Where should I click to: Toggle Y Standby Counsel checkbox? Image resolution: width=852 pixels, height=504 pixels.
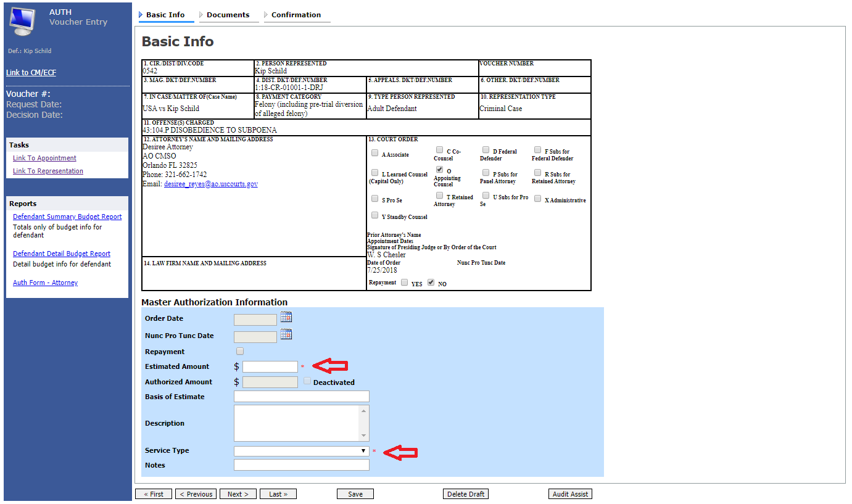click(375, 215)
